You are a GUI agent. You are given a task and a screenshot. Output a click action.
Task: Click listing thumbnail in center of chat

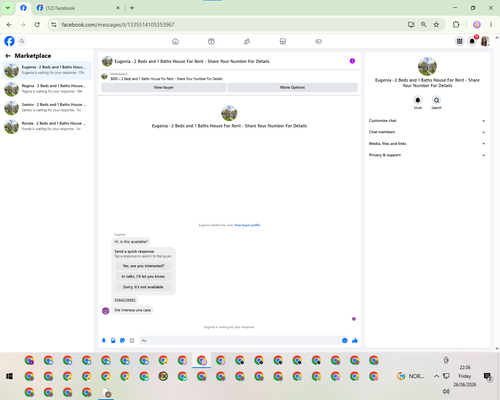pos(229,113)
